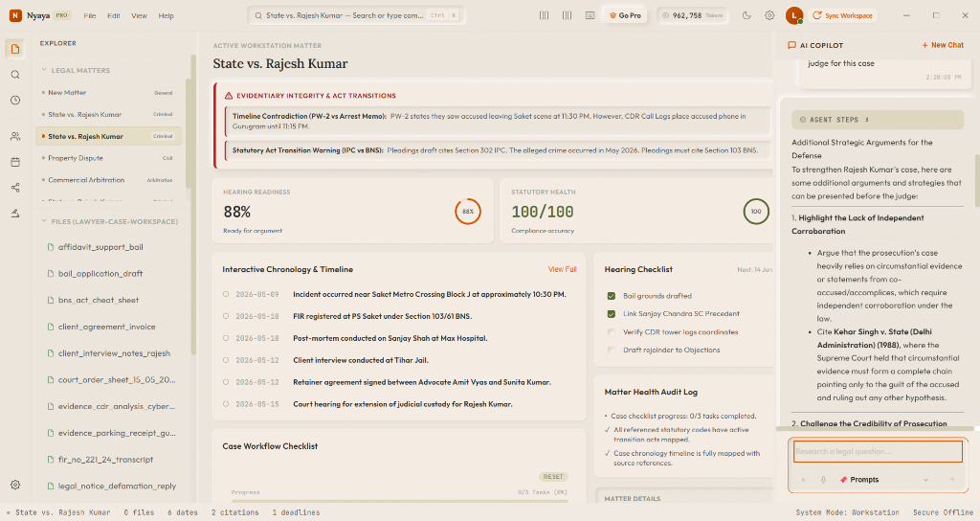Open settings gear icon in top bar
980x521 pixels.
click(769, 15)
